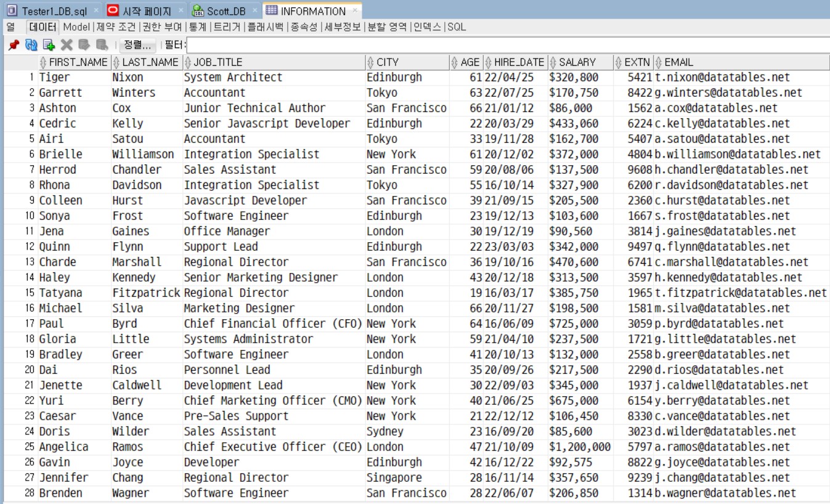Click the 'b.williamson@datatables.net' email cell
The image size is (830, 504).
pos(741,155)
